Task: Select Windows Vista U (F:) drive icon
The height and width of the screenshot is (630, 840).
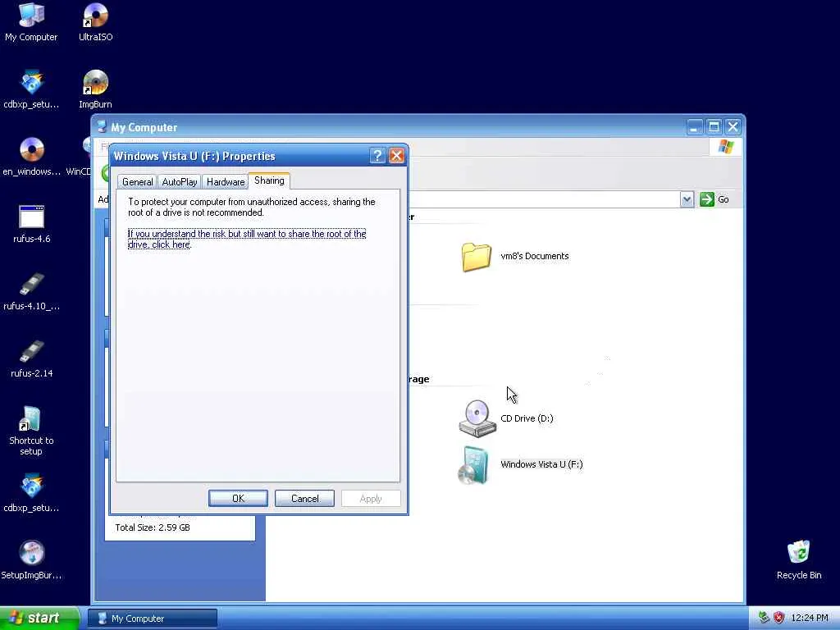Action: 473,464
